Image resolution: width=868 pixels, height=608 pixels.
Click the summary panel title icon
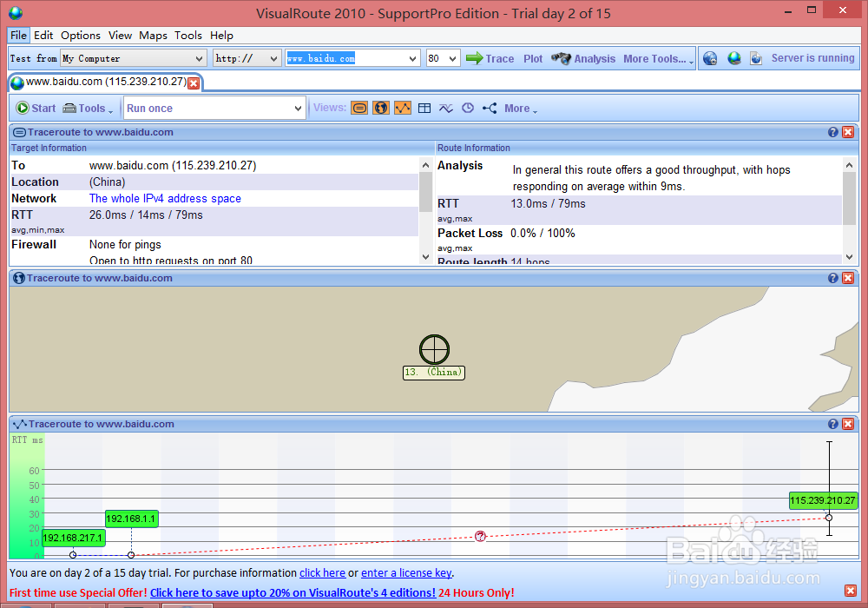[x=19, y=132]
